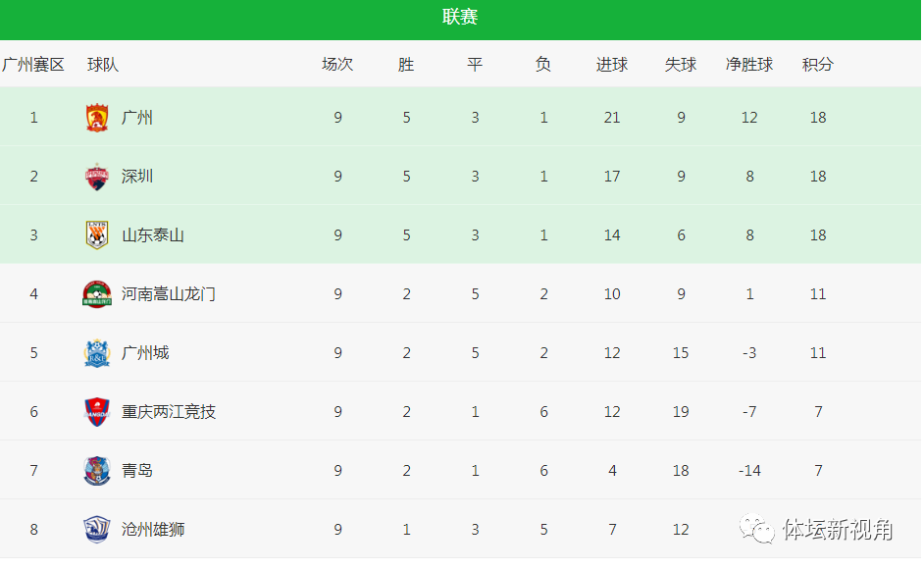Click the 体坛新视角 watermark text
The image size is (924, 570).
tap(838, 530)
